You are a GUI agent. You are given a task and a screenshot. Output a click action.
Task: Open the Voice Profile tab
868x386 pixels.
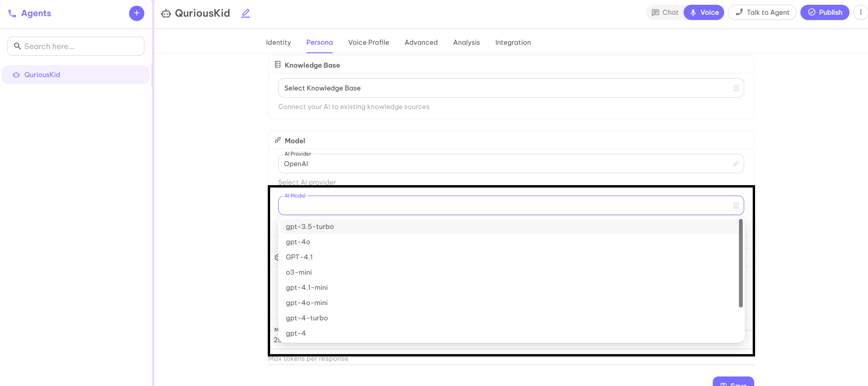pyautogui.click(x=369, y=42)
